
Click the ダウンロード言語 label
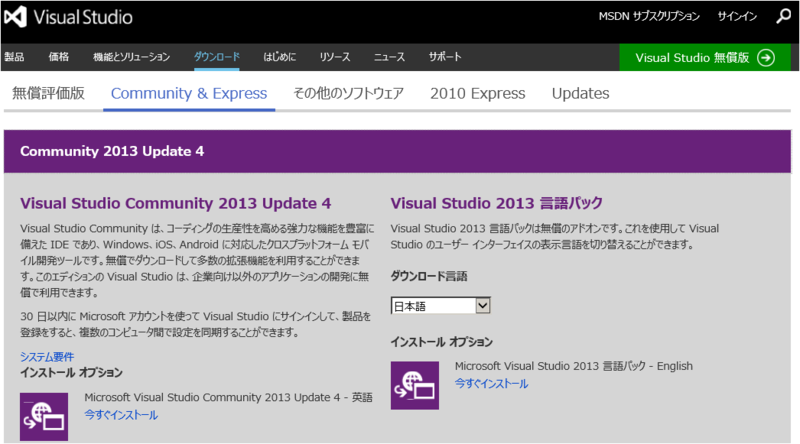tap(429, 276)
